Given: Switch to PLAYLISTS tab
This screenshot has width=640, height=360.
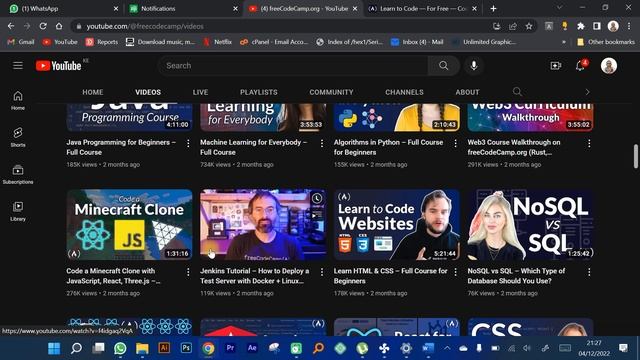Looking at the screenshot, I should coord(259,92).
